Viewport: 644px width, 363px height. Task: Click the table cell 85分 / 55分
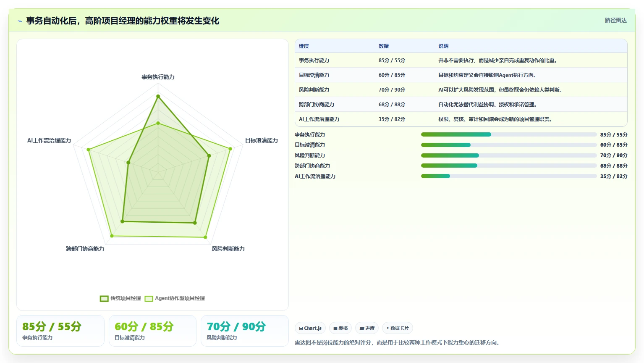click(392, 60)
